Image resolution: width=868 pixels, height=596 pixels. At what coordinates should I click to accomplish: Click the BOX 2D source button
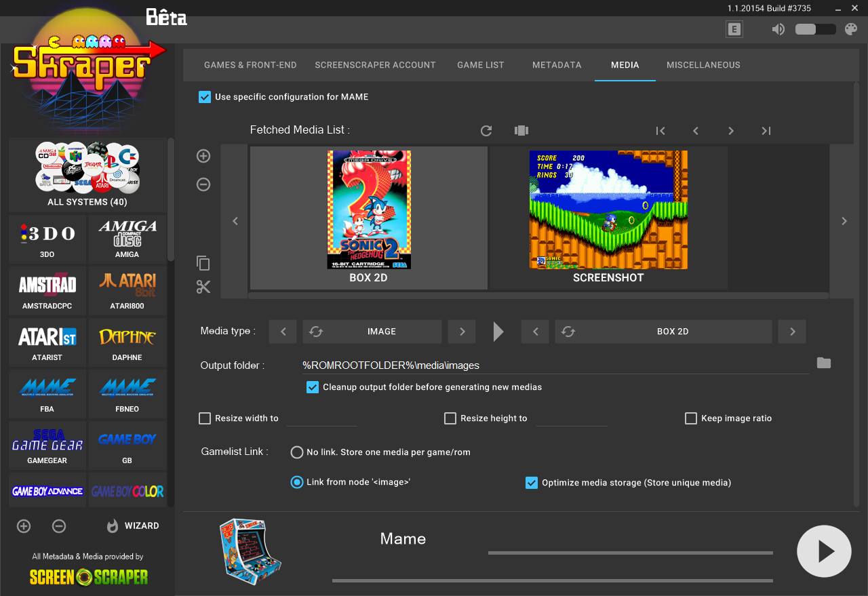(664, 332)
